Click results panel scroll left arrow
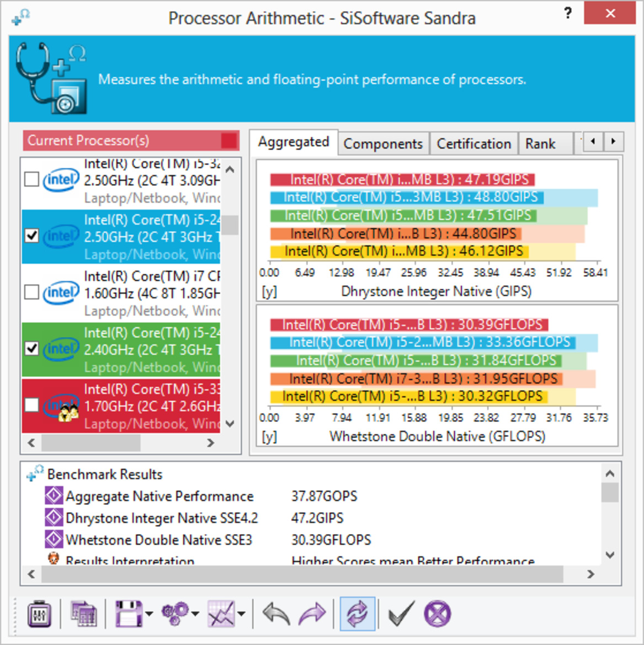Viewport: 644px width, 645px height. click(x=31, y=574)
